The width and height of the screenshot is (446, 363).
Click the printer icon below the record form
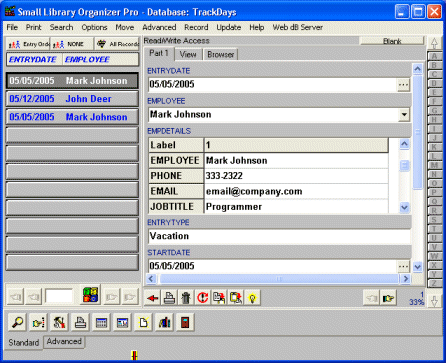169,298
